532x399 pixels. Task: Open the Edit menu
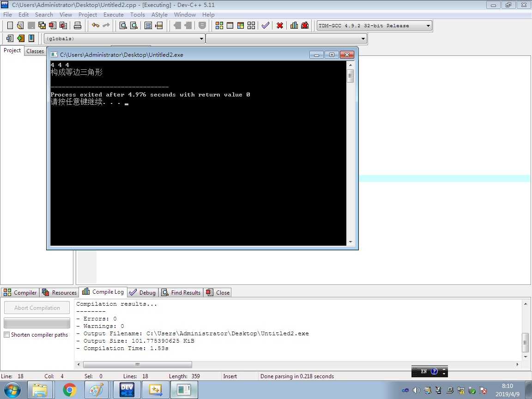pos(24,15)
